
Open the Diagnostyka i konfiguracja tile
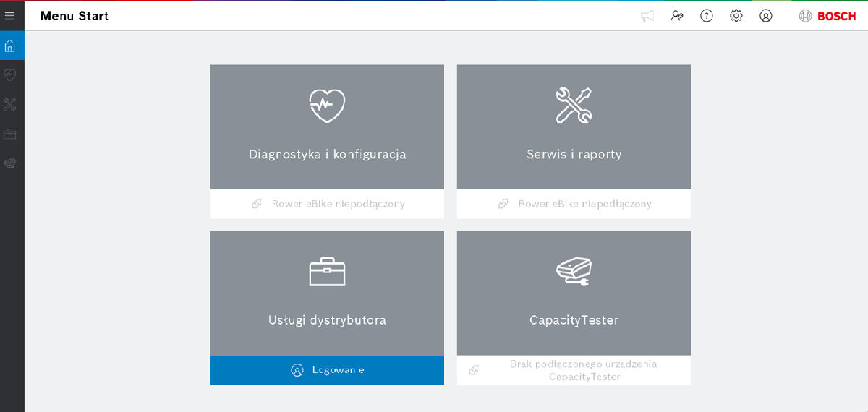pyautogui.click(x=327, y=127)
